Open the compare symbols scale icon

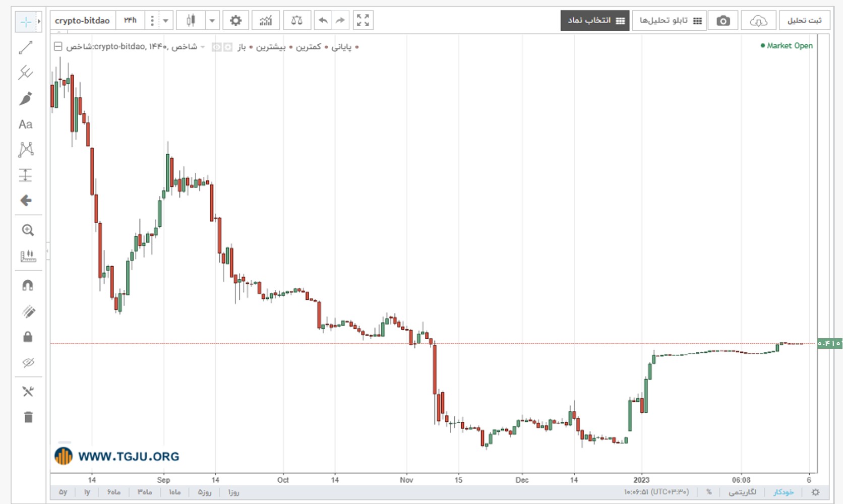(x=297, y=21)
